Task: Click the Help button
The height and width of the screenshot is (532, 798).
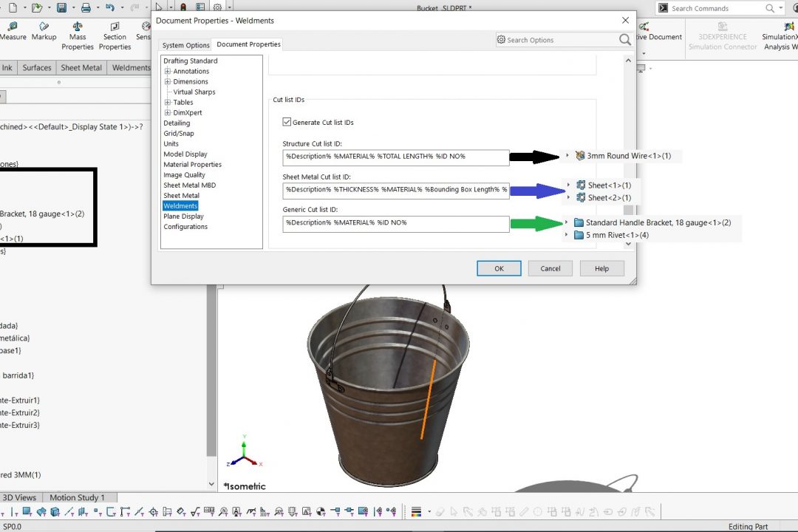Action: 601,268
